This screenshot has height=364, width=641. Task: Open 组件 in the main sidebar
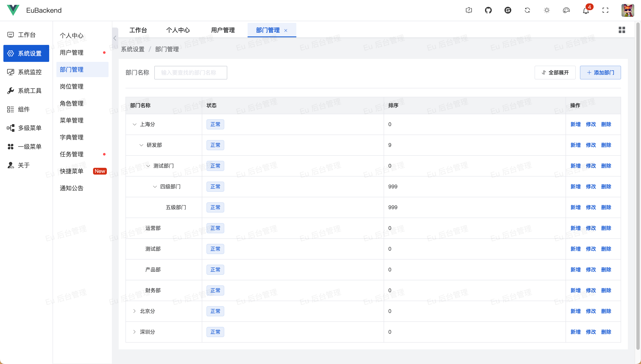pos(26,109)
